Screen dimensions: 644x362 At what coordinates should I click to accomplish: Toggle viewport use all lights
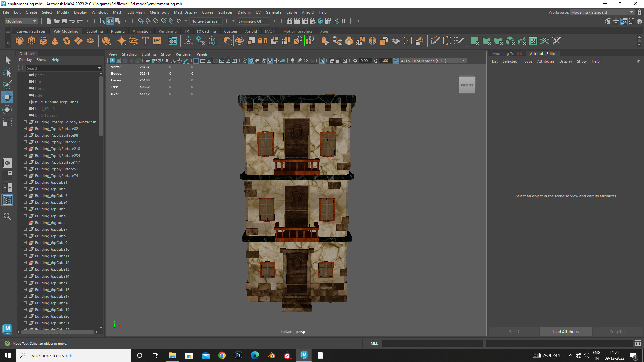click(x=276, y=61)
